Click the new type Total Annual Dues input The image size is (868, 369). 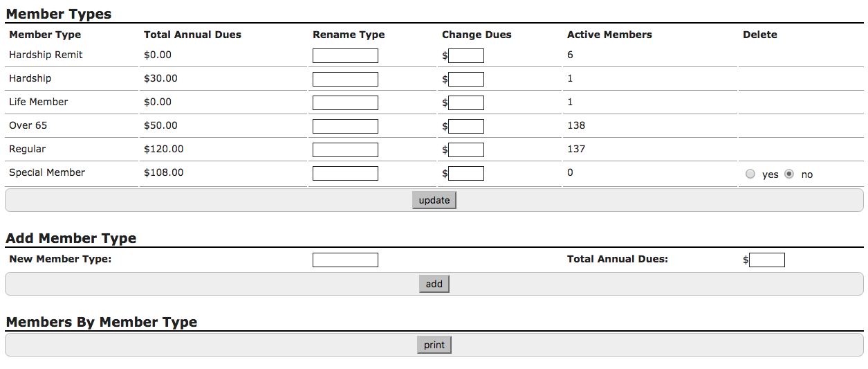[767, 260]
